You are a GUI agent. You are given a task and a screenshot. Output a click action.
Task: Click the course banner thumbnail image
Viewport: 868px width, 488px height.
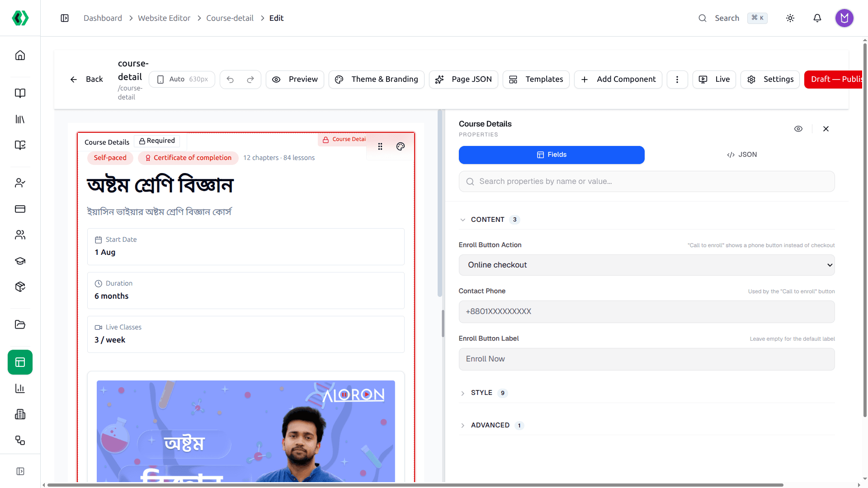(x=245, y=431)
